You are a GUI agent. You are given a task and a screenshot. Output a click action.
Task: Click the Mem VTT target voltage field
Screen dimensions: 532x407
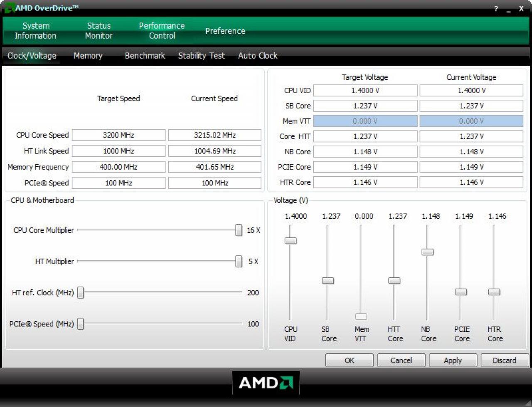point(365,121)
